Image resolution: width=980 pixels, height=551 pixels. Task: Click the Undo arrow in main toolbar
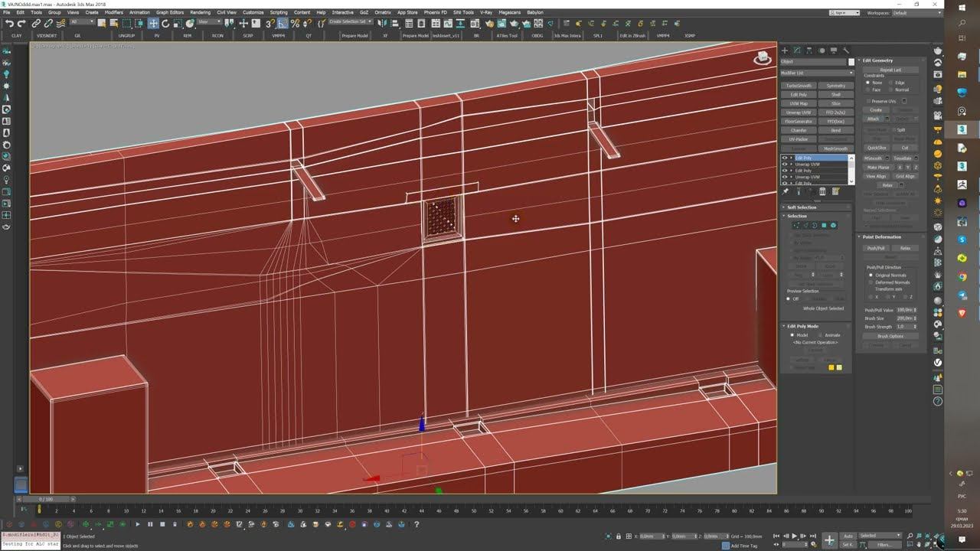[x=8, y=24]
